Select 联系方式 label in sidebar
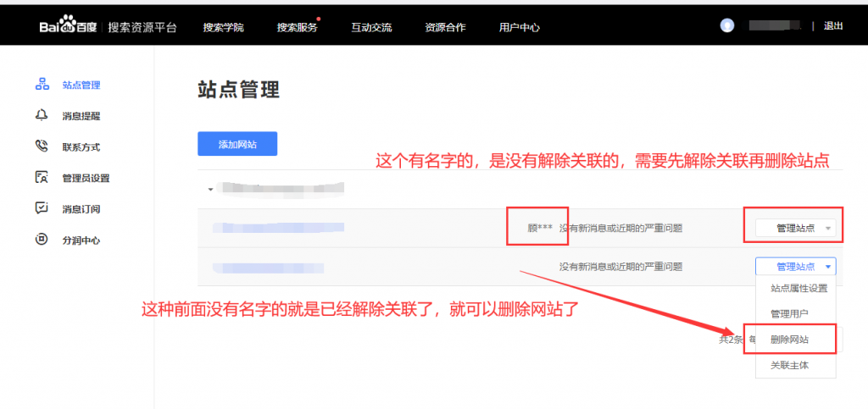The width and height of the screenshot is (868, 409). click(81, 147)
